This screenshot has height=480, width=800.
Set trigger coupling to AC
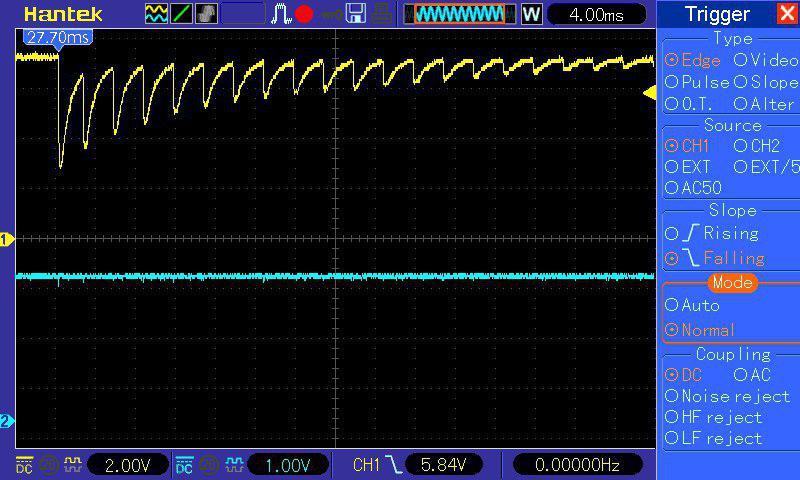tap(752, 375)
